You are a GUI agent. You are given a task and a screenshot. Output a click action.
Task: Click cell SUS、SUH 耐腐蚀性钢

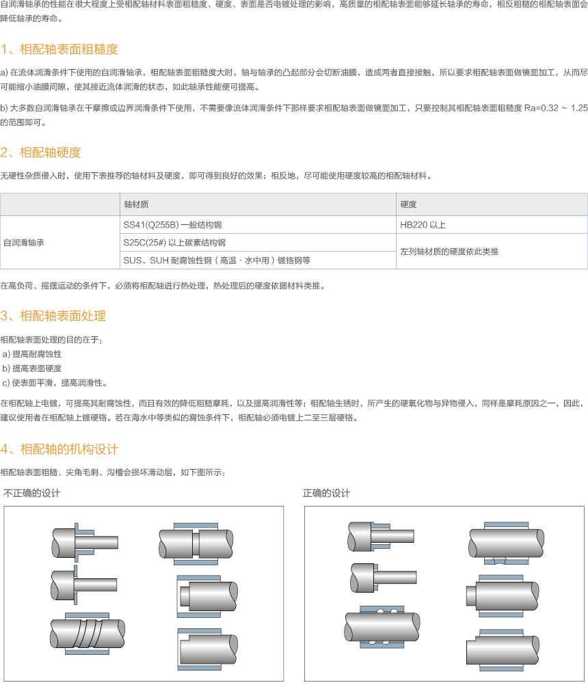[x=258, y=260]
